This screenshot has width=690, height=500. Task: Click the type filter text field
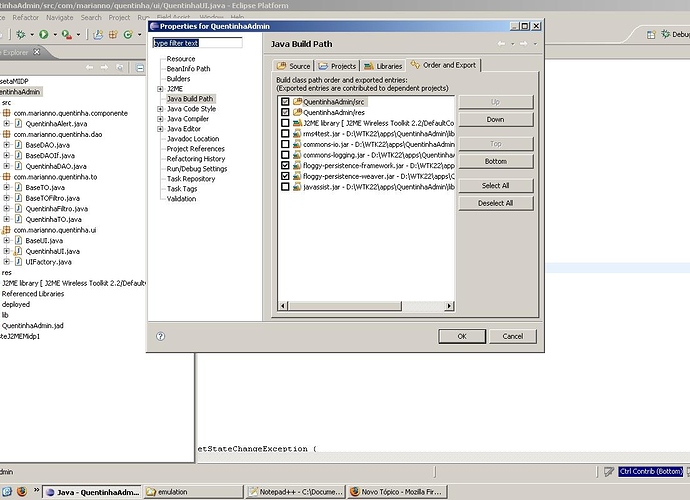(198, 43)
